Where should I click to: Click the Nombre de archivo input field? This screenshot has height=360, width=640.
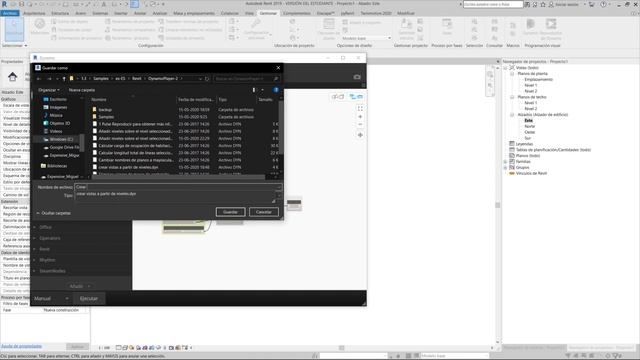coord(178,187)
